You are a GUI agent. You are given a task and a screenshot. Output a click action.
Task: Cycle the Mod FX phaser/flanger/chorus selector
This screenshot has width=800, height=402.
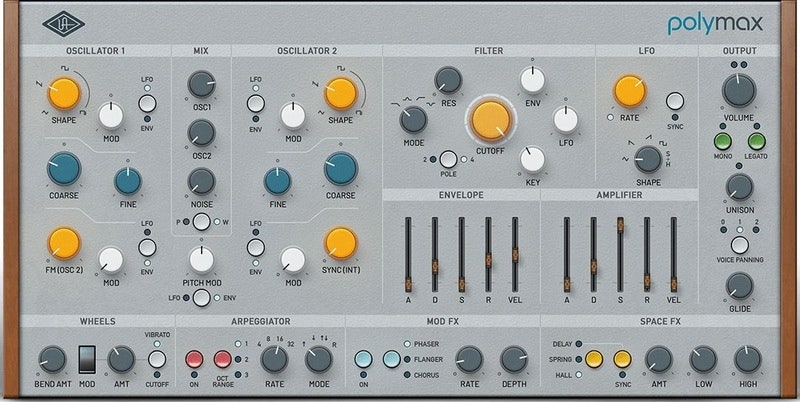coord(391,359)
